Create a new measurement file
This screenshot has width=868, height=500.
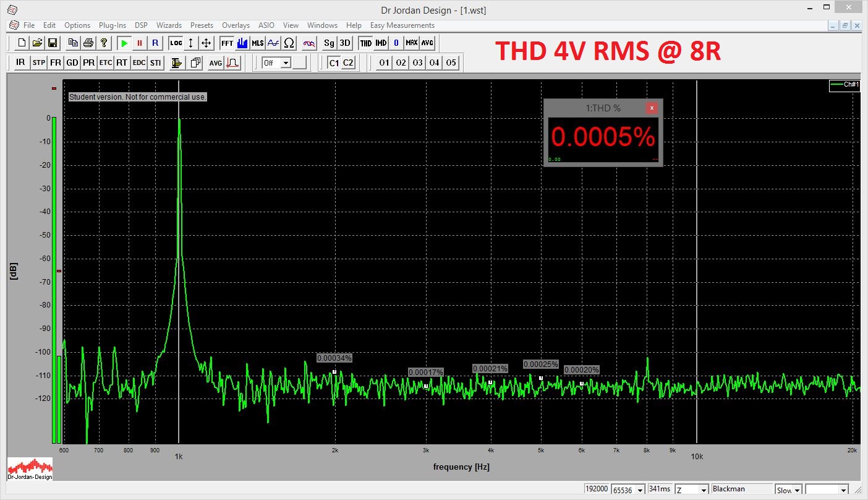tap(22, 43)
